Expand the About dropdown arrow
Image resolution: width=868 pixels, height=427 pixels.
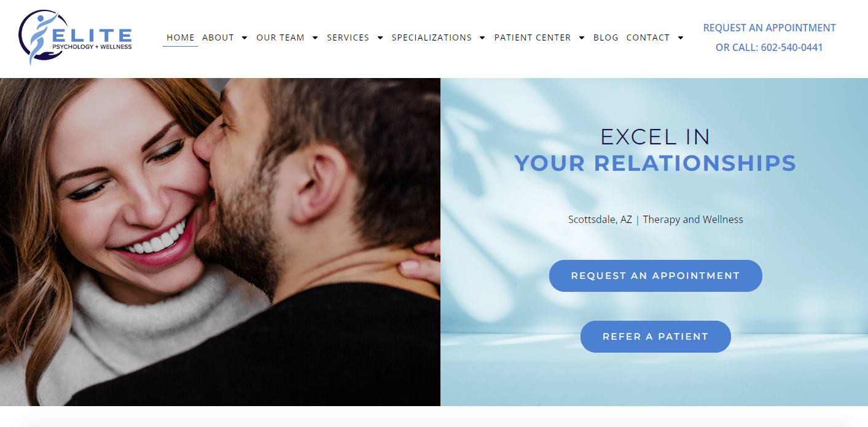[244, 37]
